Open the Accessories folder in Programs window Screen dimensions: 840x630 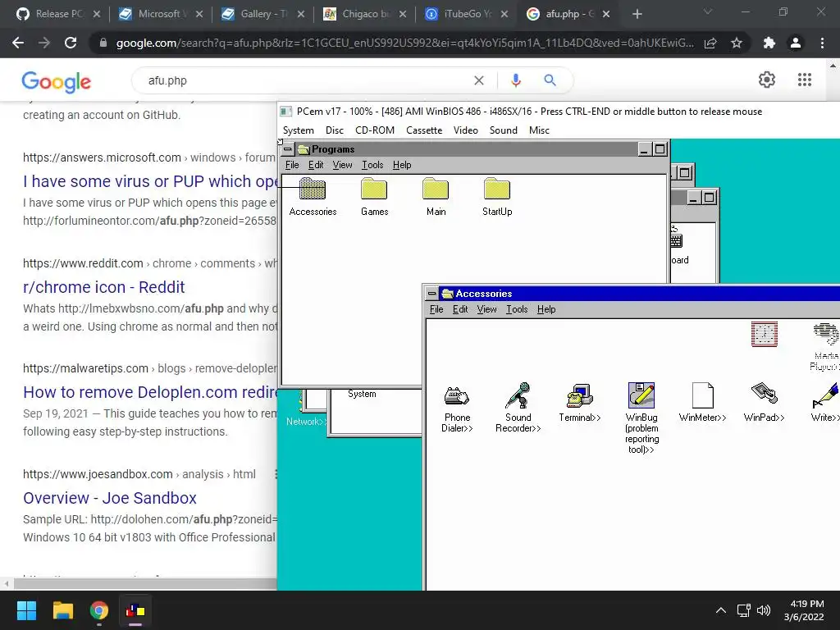[313, 197]
